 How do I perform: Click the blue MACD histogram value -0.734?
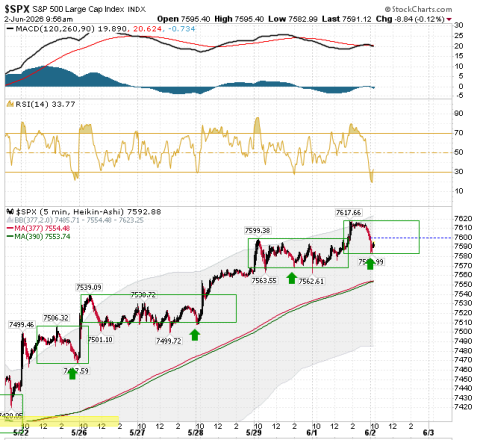[x=182, y=29]
